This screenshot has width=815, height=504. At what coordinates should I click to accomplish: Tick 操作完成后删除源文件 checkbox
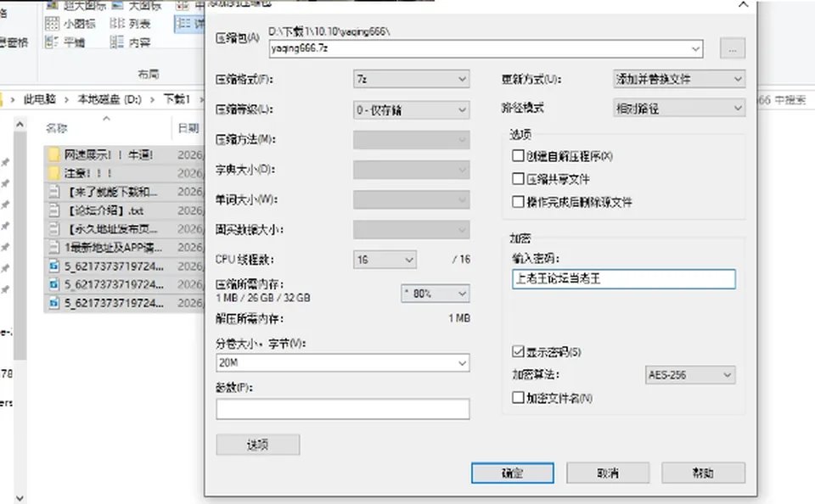pyautogui.click(x=518, y=202)
